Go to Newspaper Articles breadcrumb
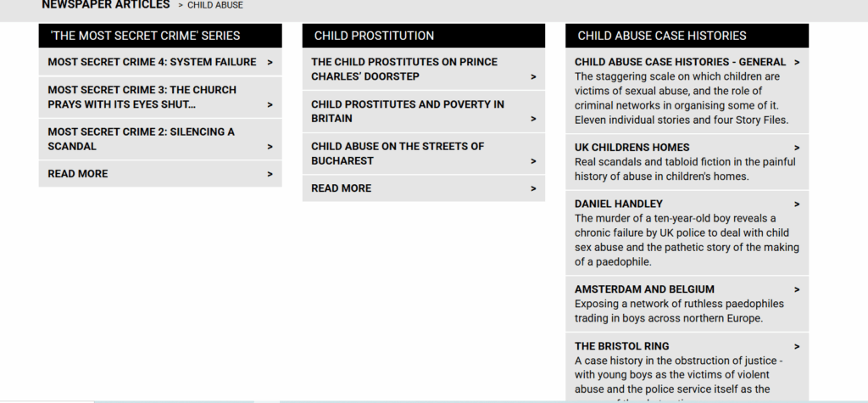This screenshot has width=868, height=403. (106, 5)
